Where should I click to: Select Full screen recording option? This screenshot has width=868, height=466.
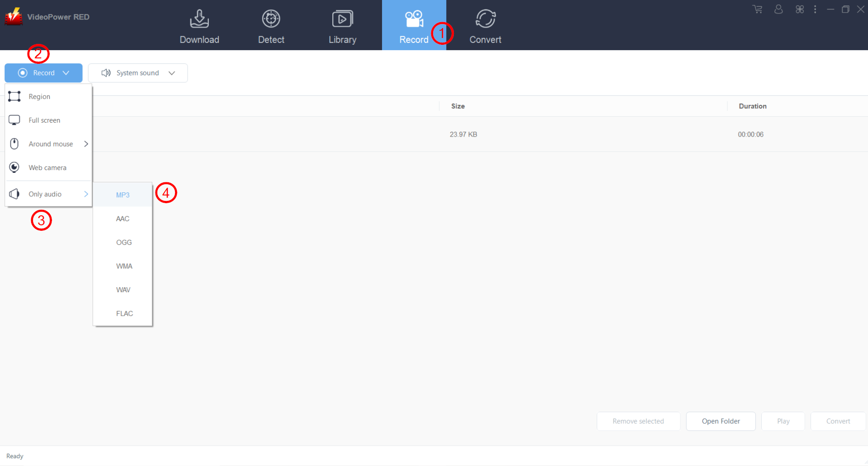pyautogui.click(x=44, y=120)
